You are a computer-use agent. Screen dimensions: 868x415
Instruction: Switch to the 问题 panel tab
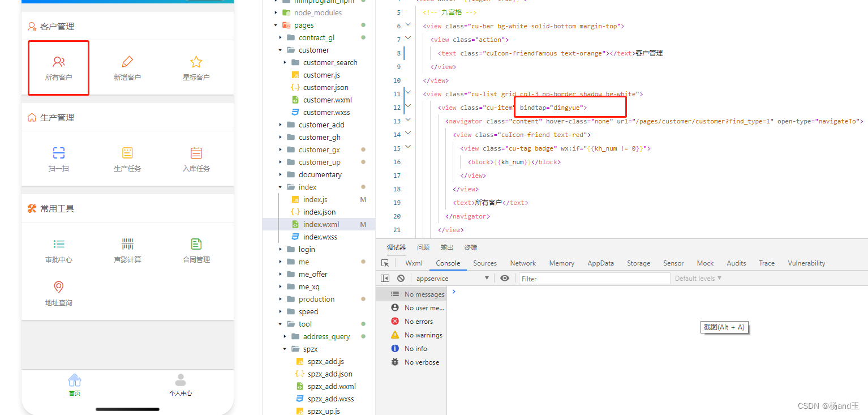click(x=423, y=247)
